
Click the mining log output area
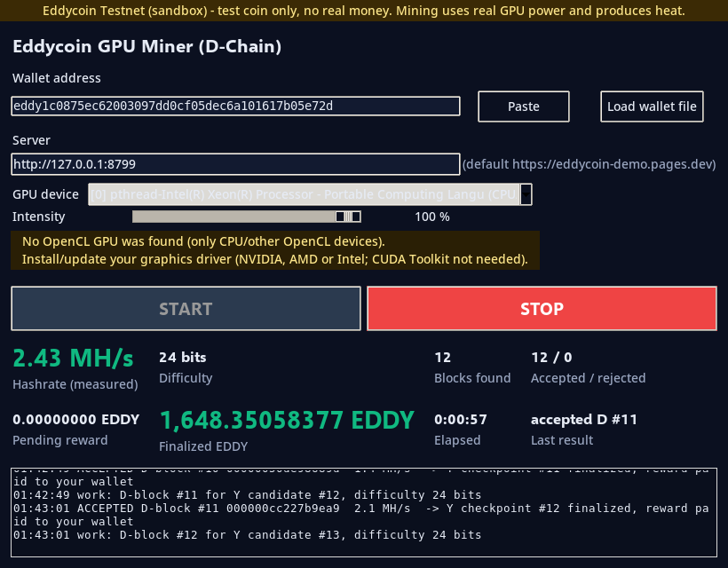(364, 512)
